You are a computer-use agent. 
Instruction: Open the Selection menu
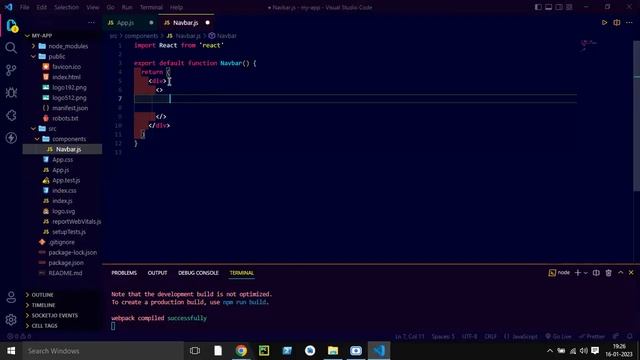[x=67, y=7]
